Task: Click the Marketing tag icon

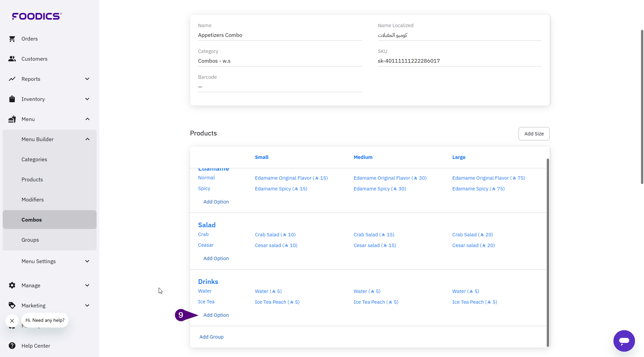Action: (12, 306)
